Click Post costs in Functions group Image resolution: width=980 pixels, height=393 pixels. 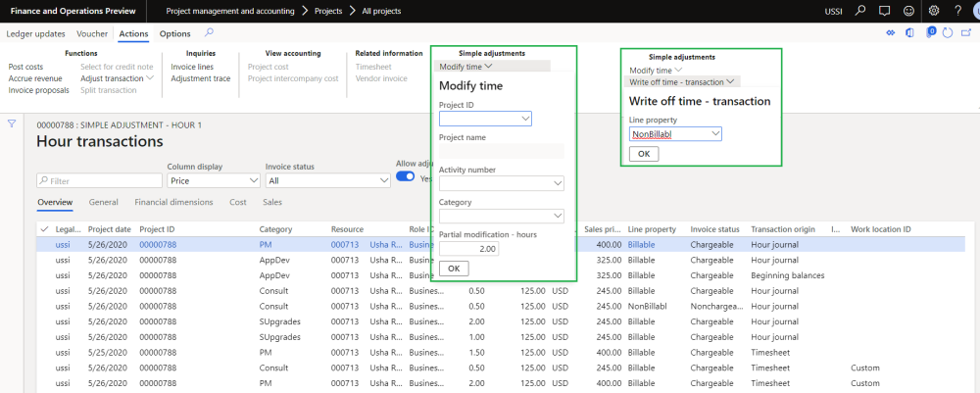click(x=27, y=67)
